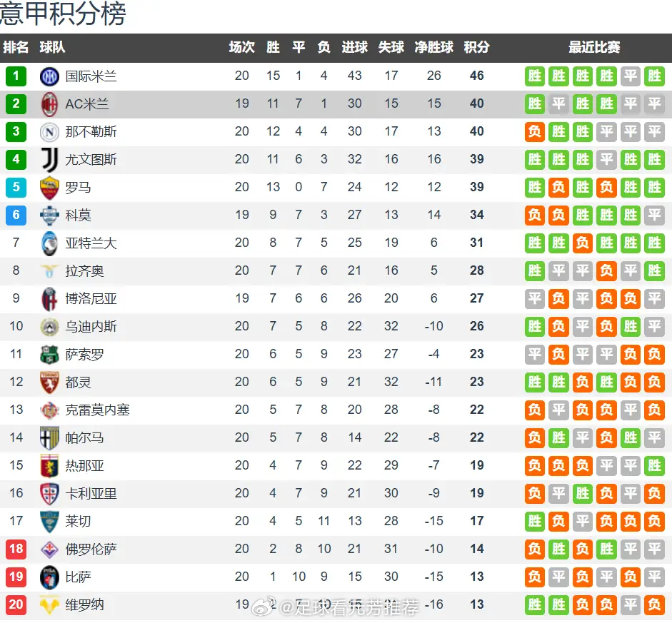Click the 最近比赛 column header
672x623 pixels.
[x=594, y=47]
